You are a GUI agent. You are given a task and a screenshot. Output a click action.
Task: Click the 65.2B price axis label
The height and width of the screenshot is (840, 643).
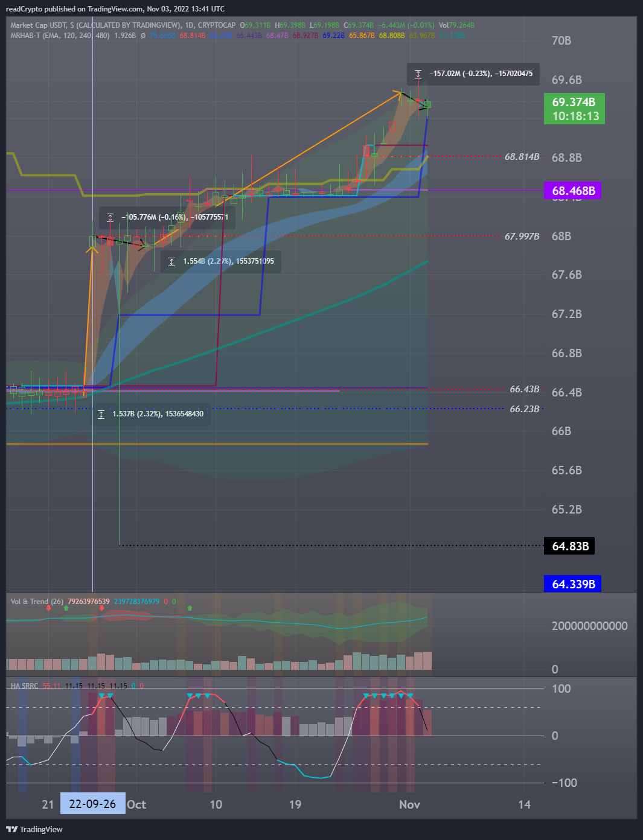567,509
